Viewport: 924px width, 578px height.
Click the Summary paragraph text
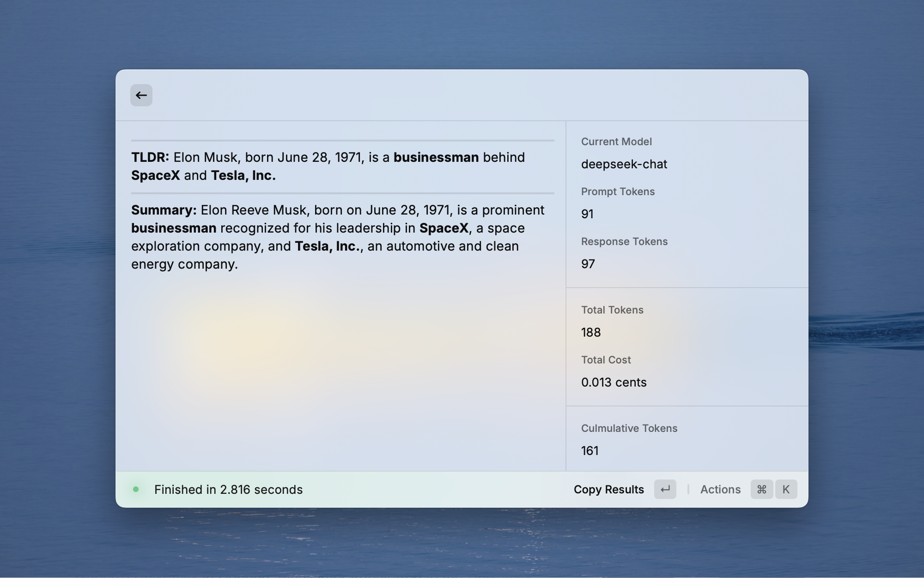pos(337,237)
